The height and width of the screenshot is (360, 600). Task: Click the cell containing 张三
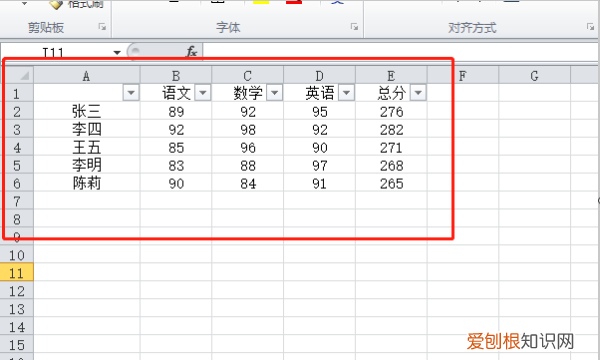(x=87, y=111)
